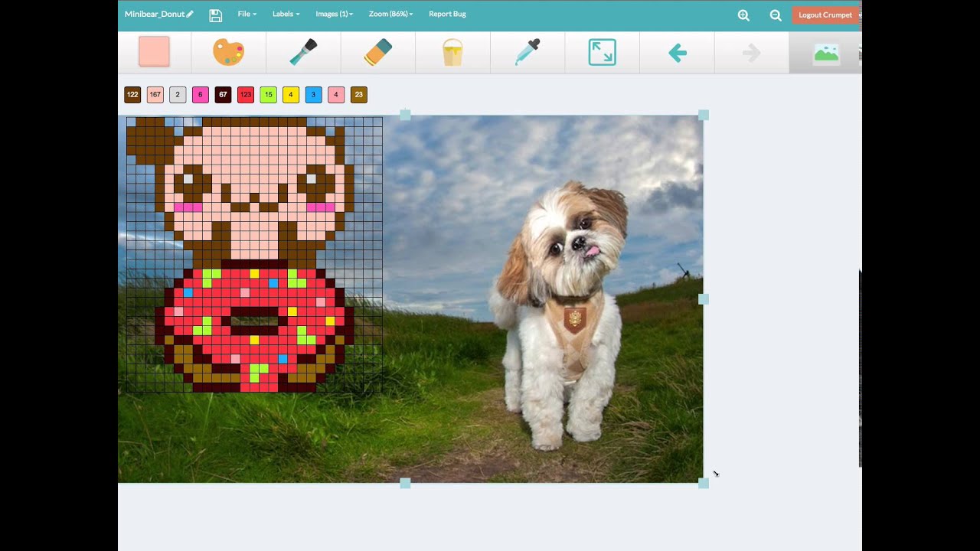980x551 pixels.
Task: Click the bottom selection handle of the photo
Action: point(404,482)
